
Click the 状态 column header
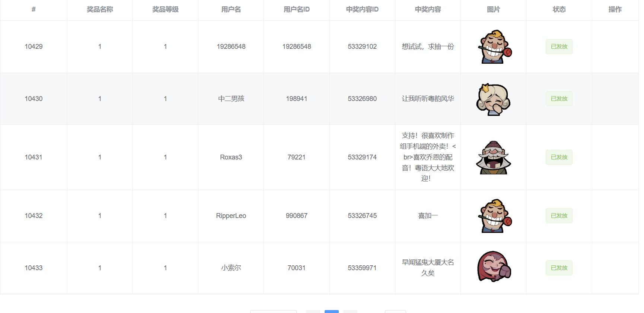pyautogui.click(x=559, y=9)
